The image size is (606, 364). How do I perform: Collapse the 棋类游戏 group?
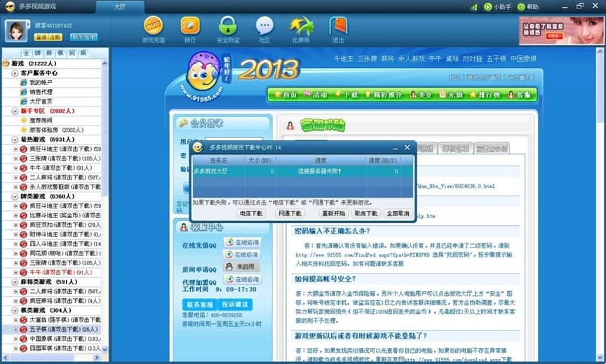click(15, 310)
